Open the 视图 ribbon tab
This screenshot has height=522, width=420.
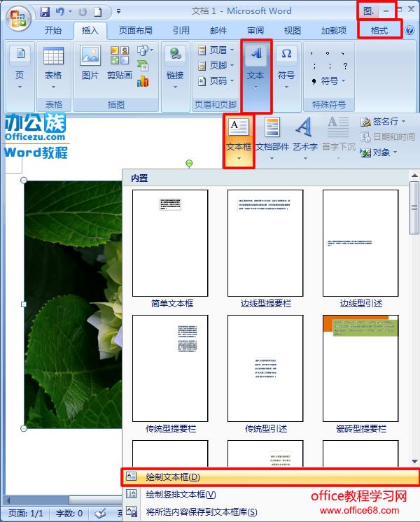[293, 31]
